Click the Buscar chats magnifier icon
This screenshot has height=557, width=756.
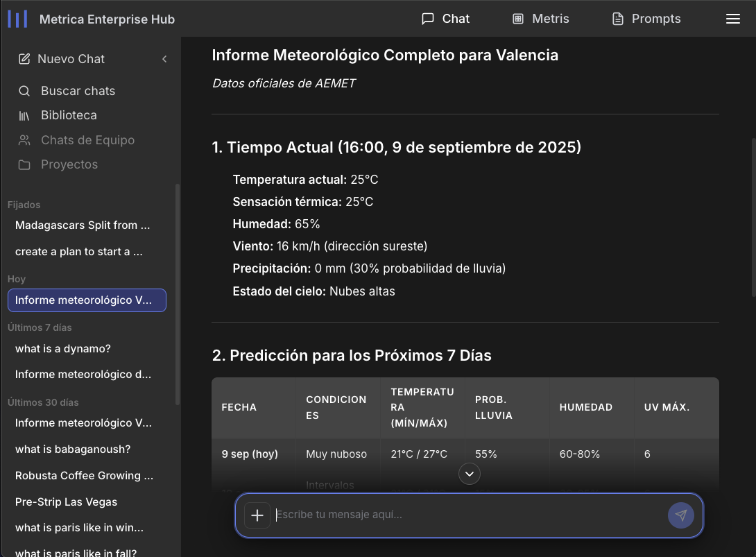pyautogui.click(x=24, y=90)
